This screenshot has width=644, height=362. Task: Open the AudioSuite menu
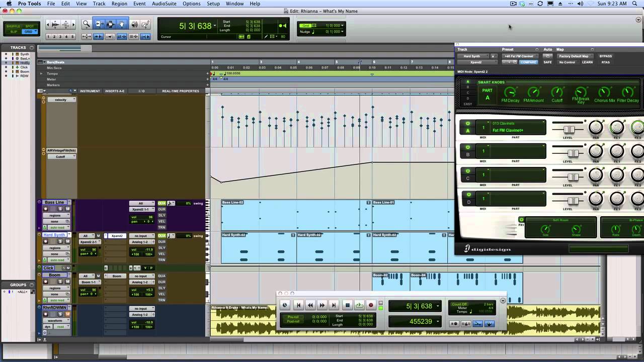click(x=164, y=4)
